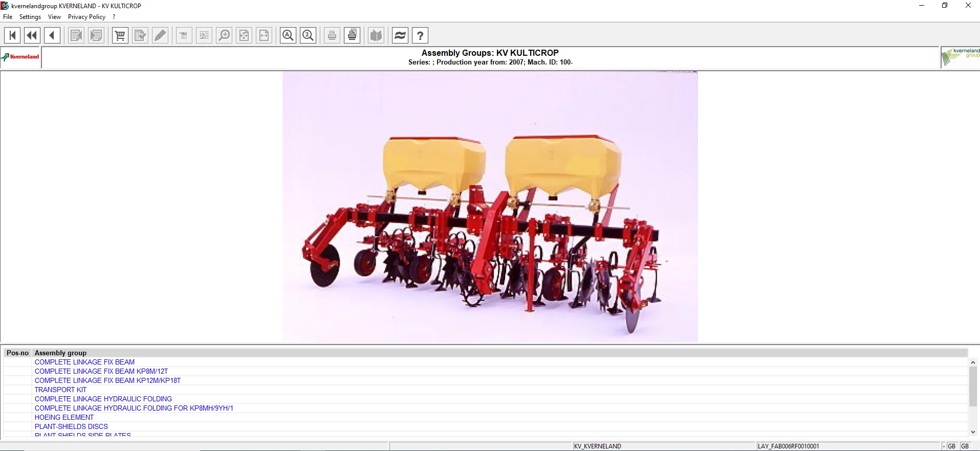The width and height of the screenshot is (980, 451).
Task: Click the assembly list scroll down arrow
Action: click(x=973, y=432)
